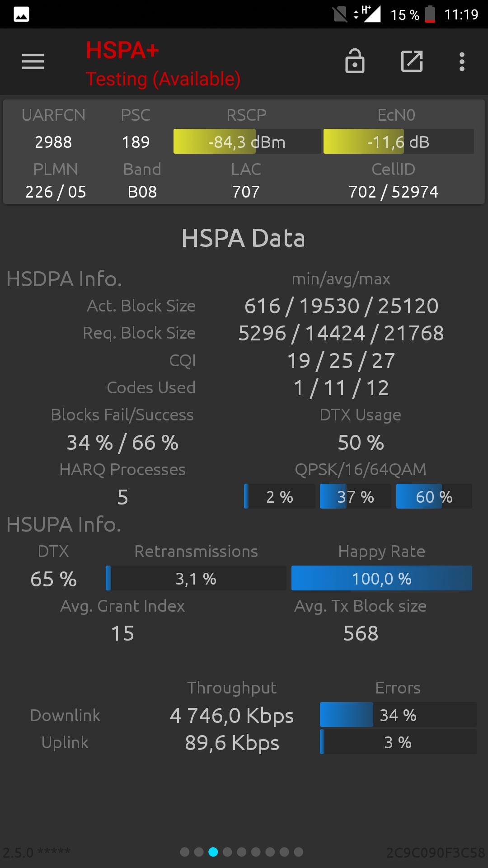Tap the unlock padlock icon
This screenshot has width=488, height=868.
[355, 61]
